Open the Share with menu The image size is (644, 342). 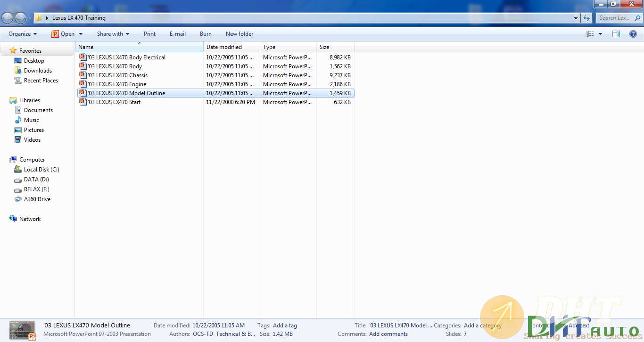[113, 34]
